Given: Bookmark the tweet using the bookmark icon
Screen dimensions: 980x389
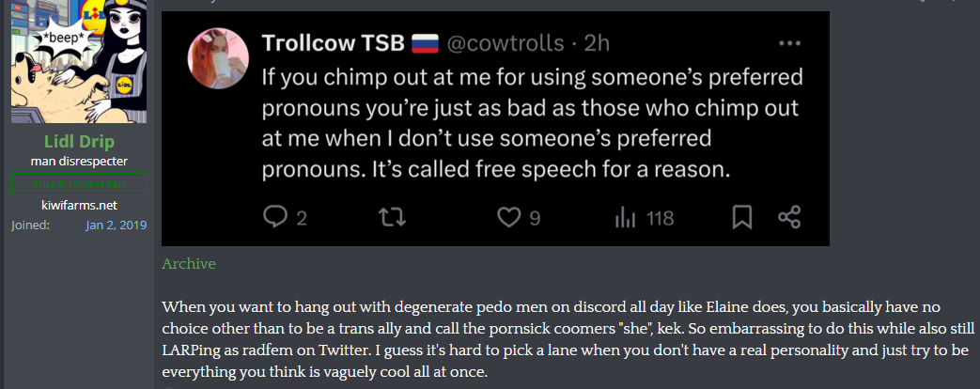Looking at the screenshot, I should click(x=742, y=218).
